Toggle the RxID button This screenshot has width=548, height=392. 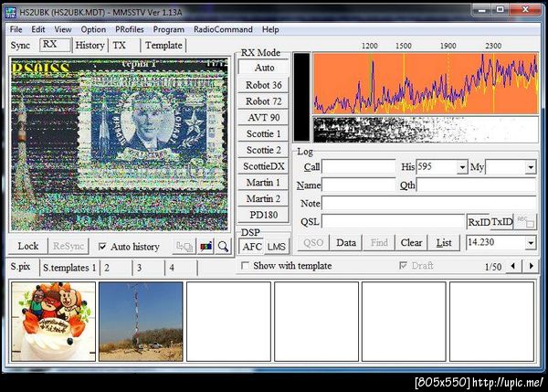[x=479, y=222]
